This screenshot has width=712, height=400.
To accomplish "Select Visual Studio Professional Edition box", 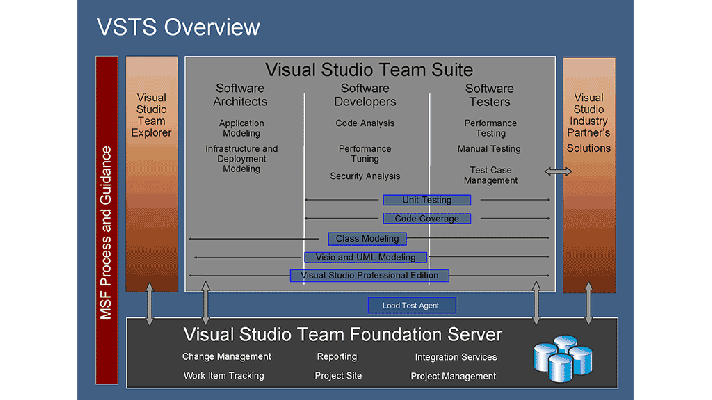I will (x=370, y=276).
